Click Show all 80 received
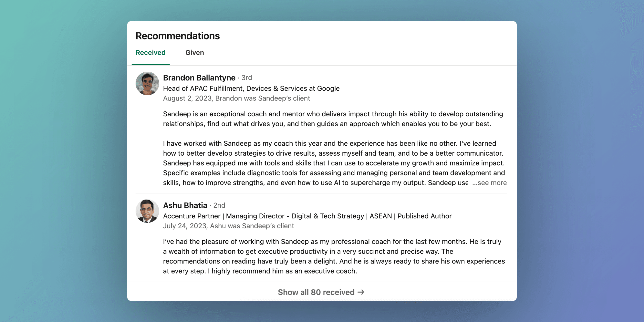The height and width of the screenshot is (322, 644). point(316,292)
